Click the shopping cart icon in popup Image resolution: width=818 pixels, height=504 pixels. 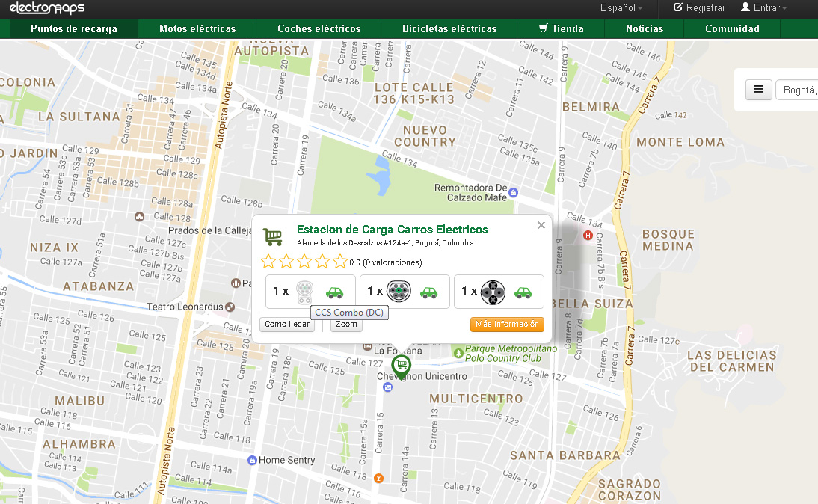[273, 236]
